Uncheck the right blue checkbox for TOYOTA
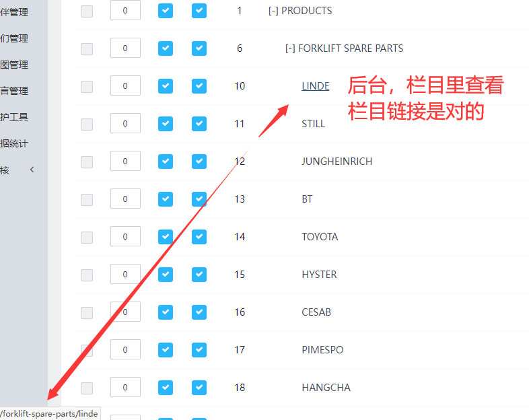The height and width of the screenshot is (420, 529). coord(199,237)
